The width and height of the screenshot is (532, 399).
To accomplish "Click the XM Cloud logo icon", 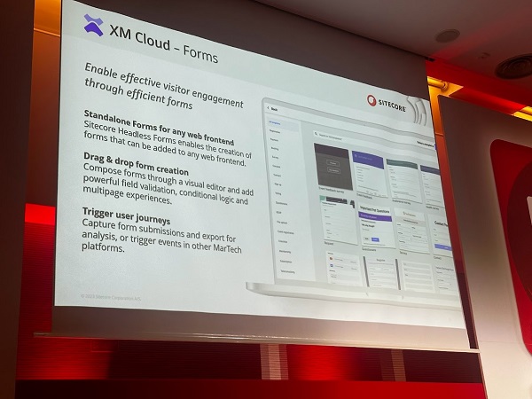I will coord(94,26).
